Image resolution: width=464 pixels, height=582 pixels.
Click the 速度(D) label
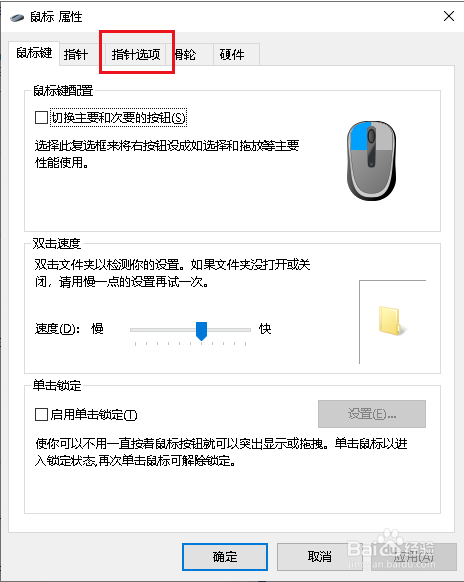pyautogui.click(x=57, y=329)
